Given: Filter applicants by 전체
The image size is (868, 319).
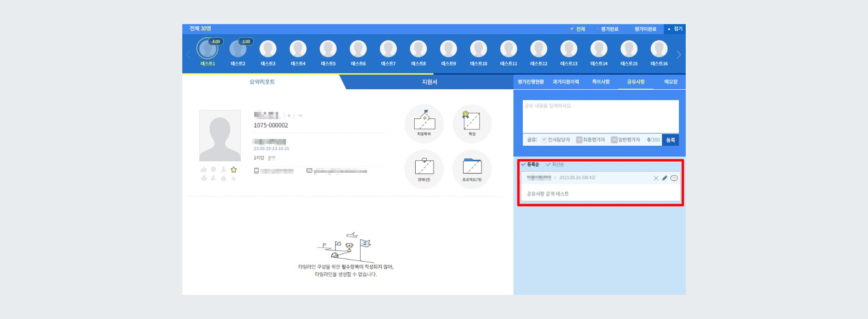Looking at the screenshot, I should point(578,29).
